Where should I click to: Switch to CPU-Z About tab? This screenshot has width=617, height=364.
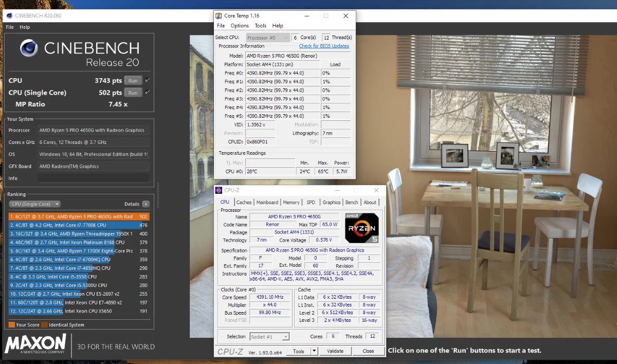click(x=370, y=202)
